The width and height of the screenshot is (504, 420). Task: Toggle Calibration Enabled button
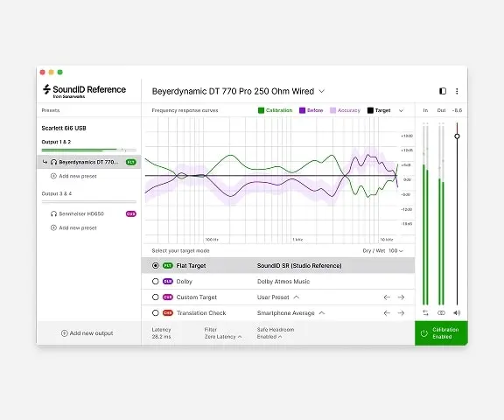(x=441, y=333)
